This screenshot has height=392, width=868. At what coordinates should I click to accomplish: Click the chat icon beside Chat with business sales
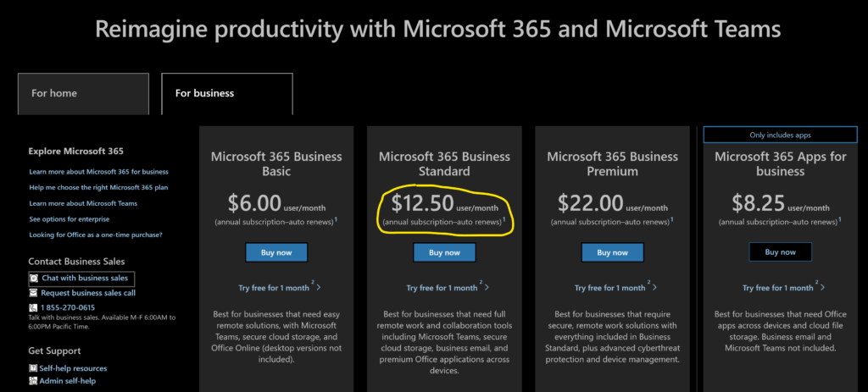pos(34,278)
